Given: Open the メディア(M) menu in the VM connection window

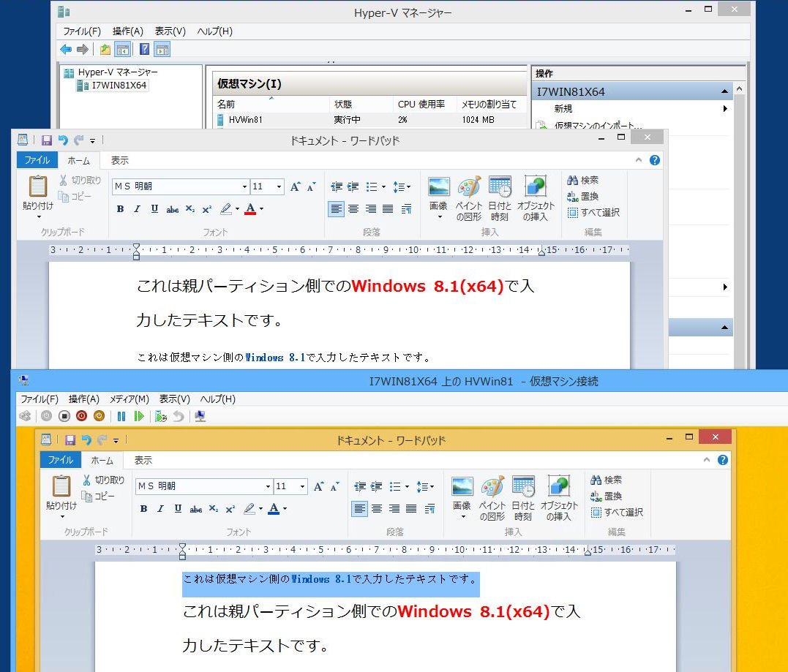Looking at the screenshot, I should coord(129,399).
